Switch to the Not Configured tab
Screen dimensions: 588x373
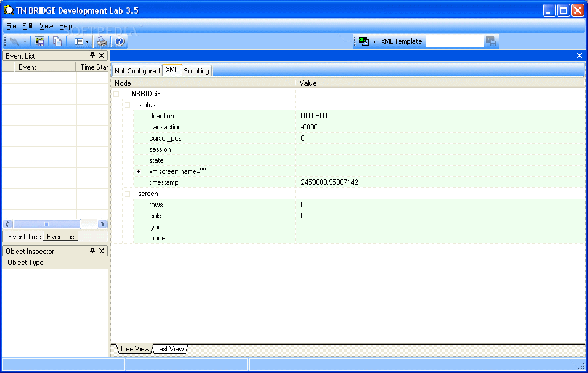pyautogui.click(x=137, y=71)
